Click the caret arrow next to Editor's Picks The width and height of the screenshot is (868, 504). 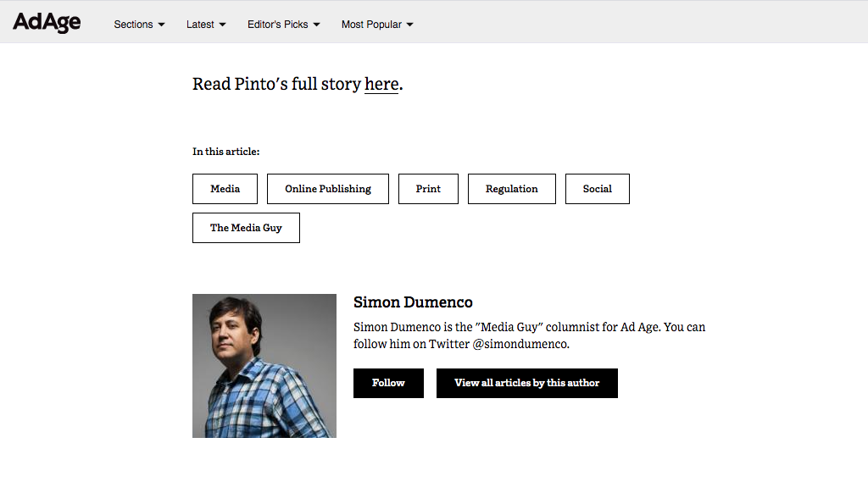point(317,25)
